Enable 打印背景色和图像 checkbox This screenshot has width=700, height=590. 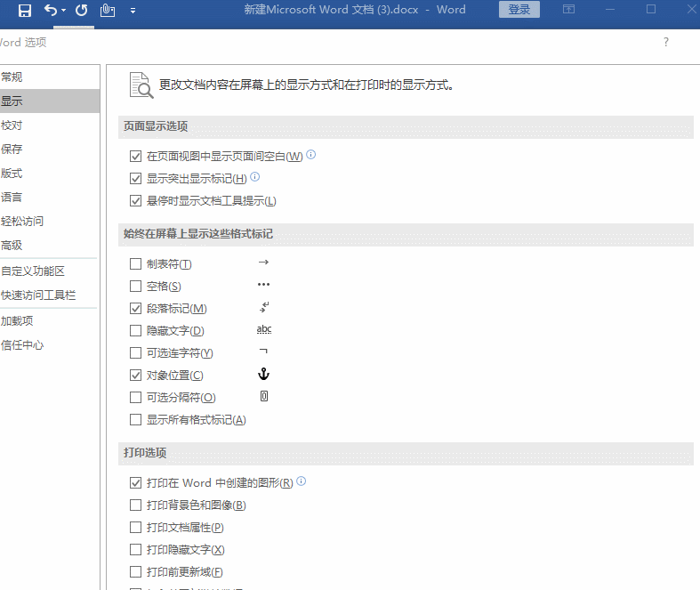[135, 505]
